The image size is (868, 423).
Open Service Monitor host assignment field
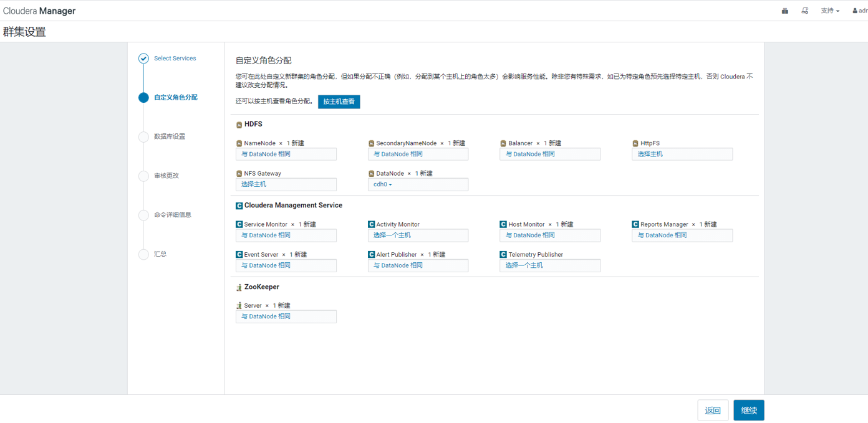point(286,235)
